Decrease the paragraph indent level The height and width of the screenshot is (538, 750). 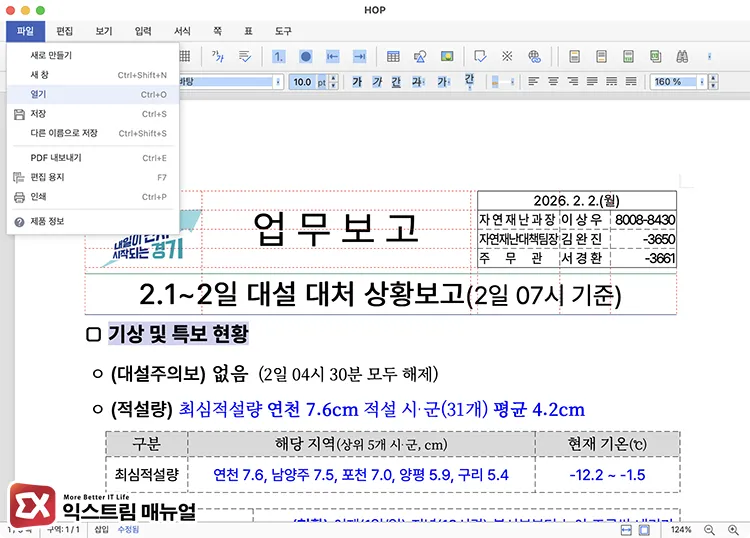click(332, 56)
